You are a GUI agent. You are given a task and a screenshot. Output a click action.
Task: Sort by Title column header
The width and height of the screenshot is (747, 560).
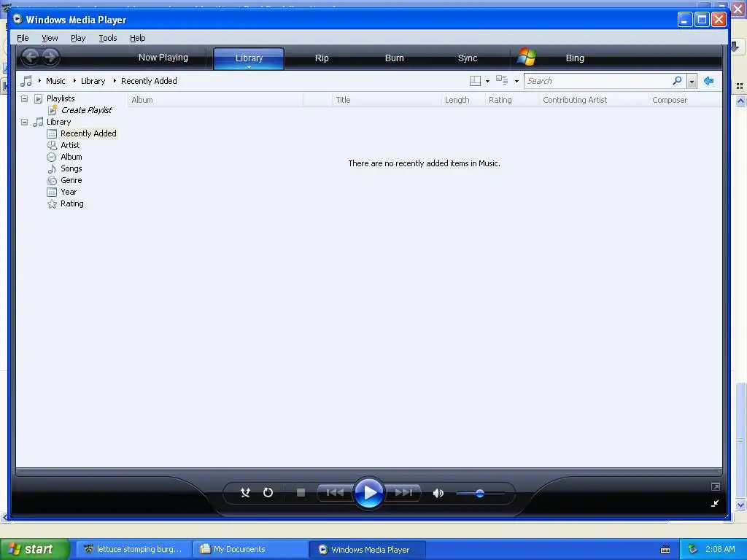click(x=387, y=100)
